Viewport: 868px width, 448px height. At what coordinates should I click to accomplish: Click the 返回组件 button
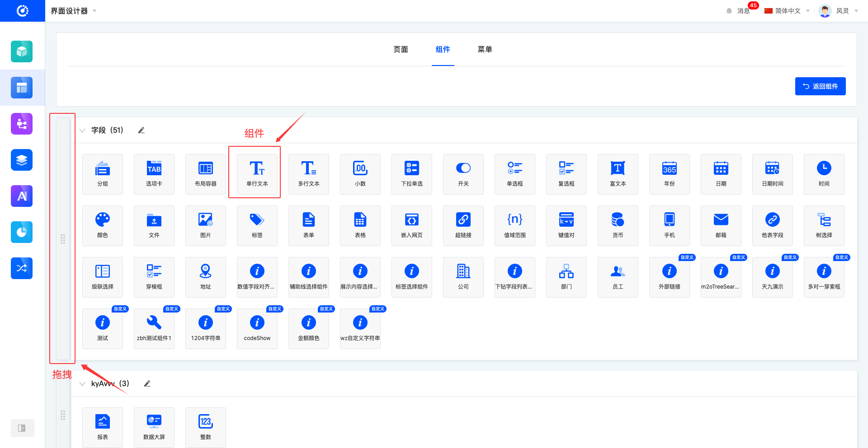820,86
